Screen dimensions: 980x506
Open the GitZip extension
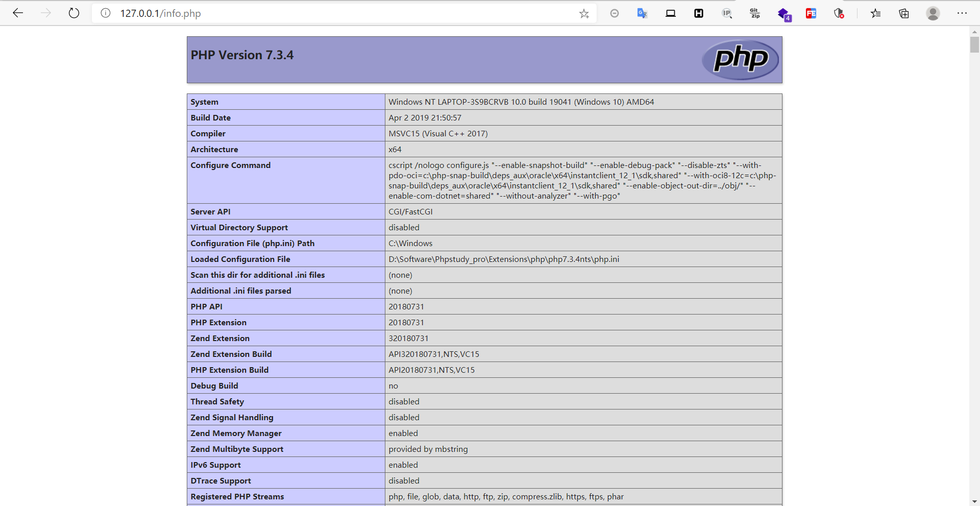755,13
